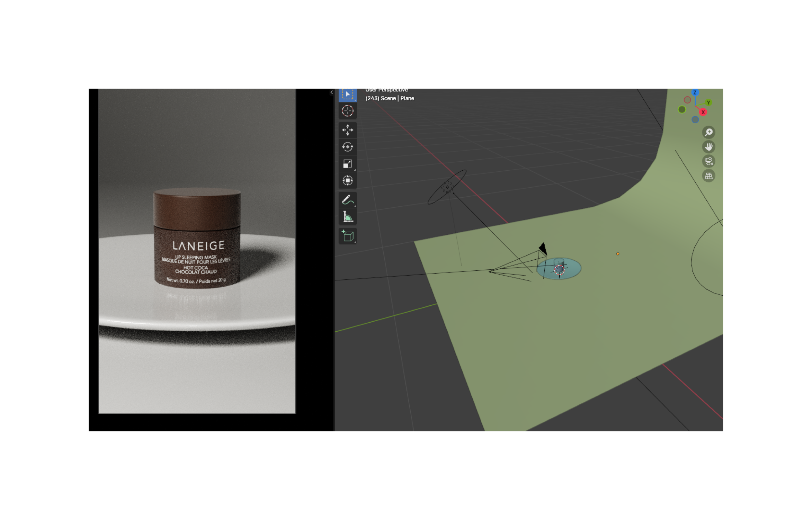This screenshot has height=520, width=812.
Task: Click the negative Y axis gizmo circle
Action: [x=682, y=110]
